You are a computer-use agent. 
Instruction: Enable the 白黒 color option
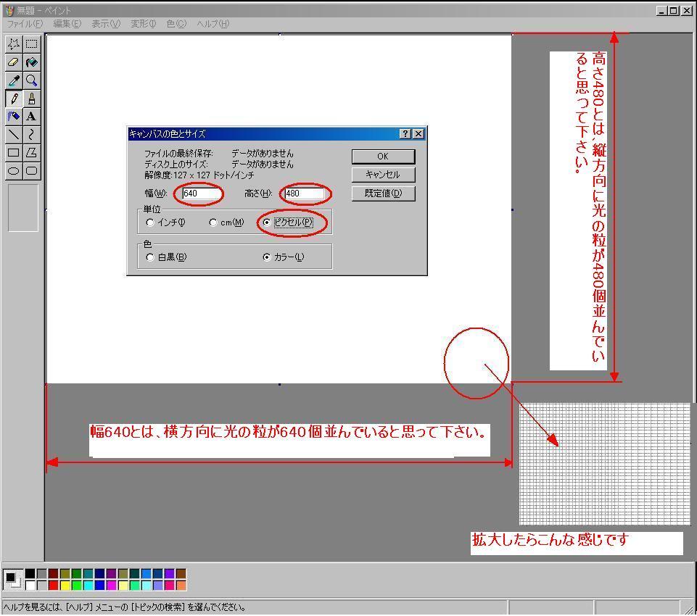point(150,257)
